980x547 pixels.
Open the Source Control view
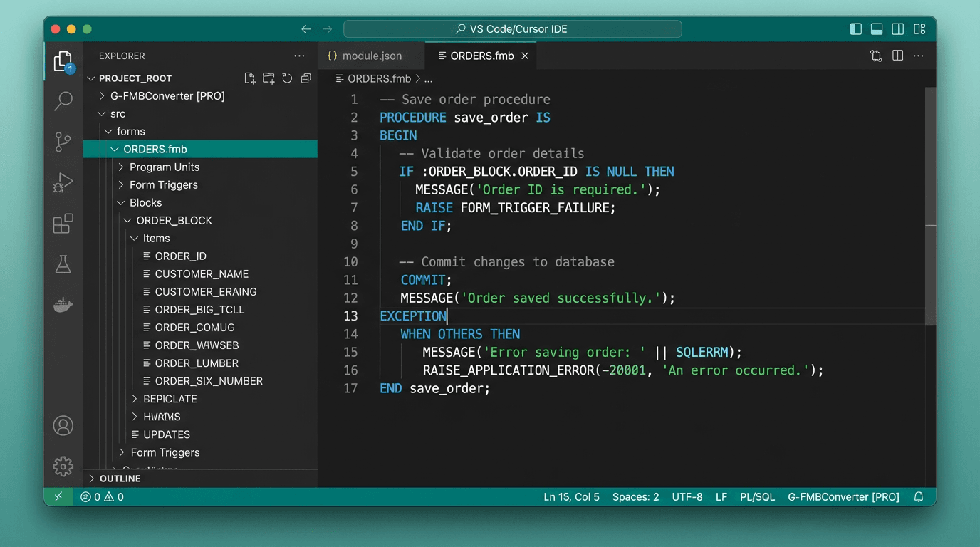click(x=63, y=142)
